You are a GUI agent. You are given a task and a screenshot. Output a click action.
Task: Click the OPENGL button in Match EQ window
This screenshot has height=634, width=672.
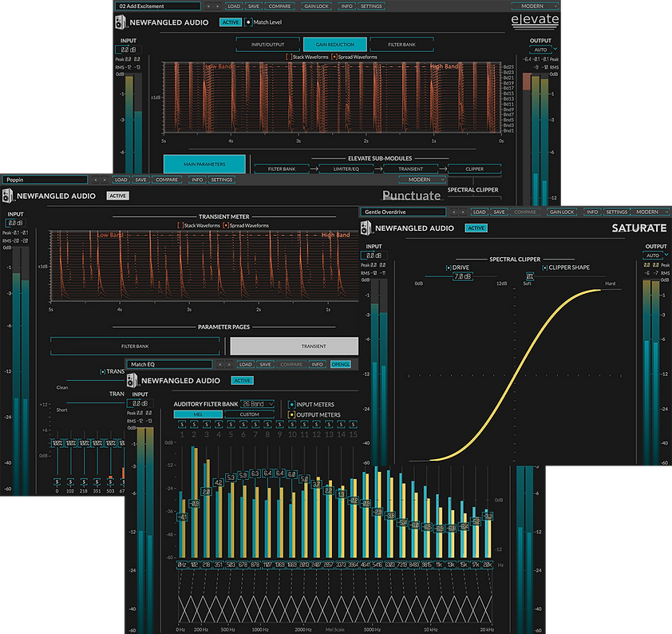341,364
